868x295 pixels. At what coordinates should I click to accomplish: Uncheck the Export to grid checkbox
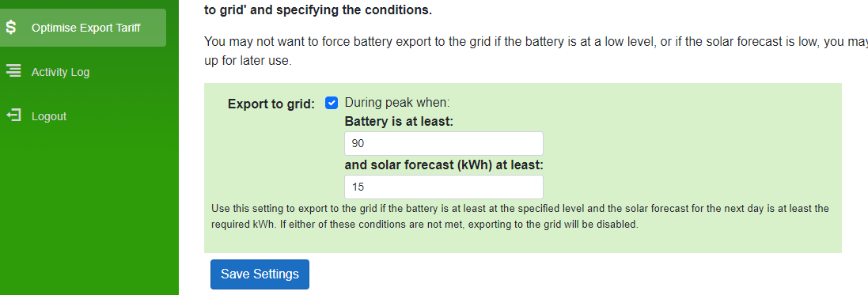coord(332,103)
